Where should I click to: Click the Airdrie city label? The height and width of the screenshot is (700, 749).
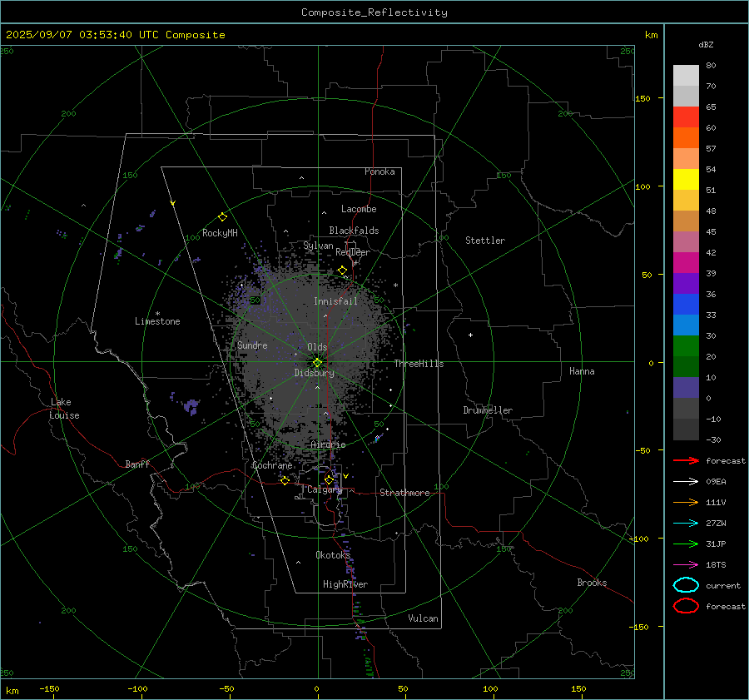[x=328, y=444]
